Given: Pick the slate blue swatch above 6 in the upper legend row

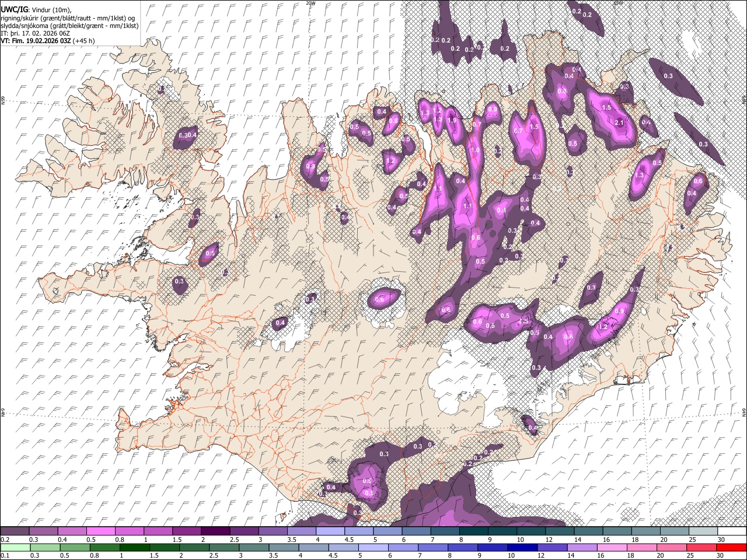Looking at the screenshot, I should [x=416, y=531].
